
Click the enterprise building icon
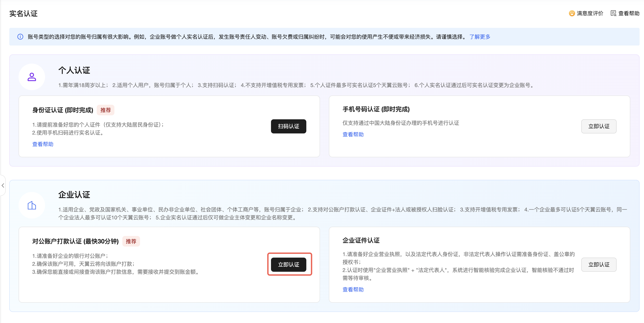pos(32,205)
